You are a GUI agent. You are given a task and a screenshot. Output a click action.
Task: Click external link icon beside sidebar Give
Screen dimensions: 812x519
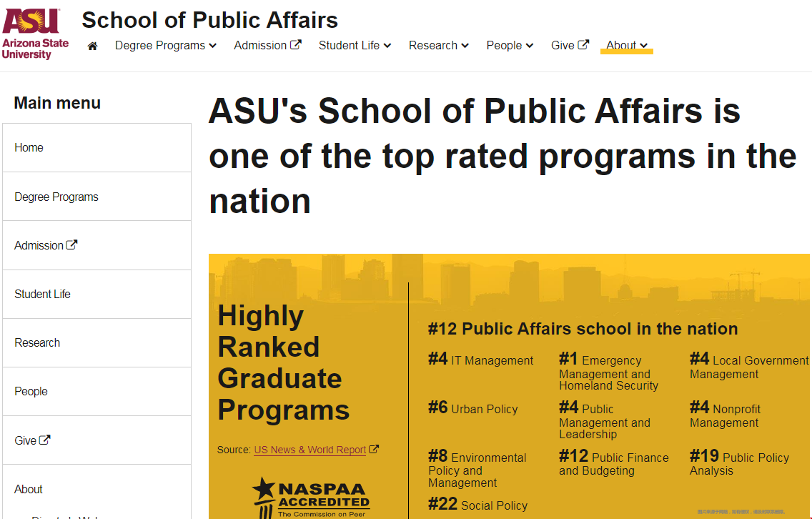point(45,440)
